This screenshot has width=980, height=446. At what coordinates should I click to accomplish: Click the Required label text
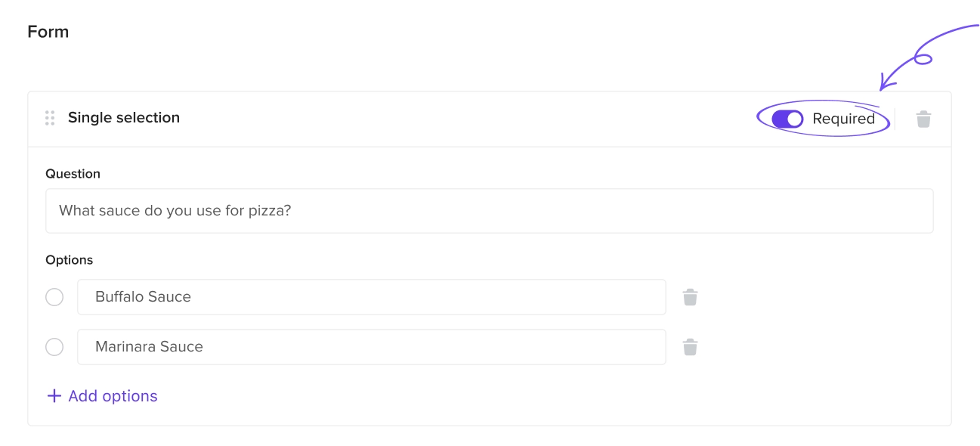[x=843, y=119]
